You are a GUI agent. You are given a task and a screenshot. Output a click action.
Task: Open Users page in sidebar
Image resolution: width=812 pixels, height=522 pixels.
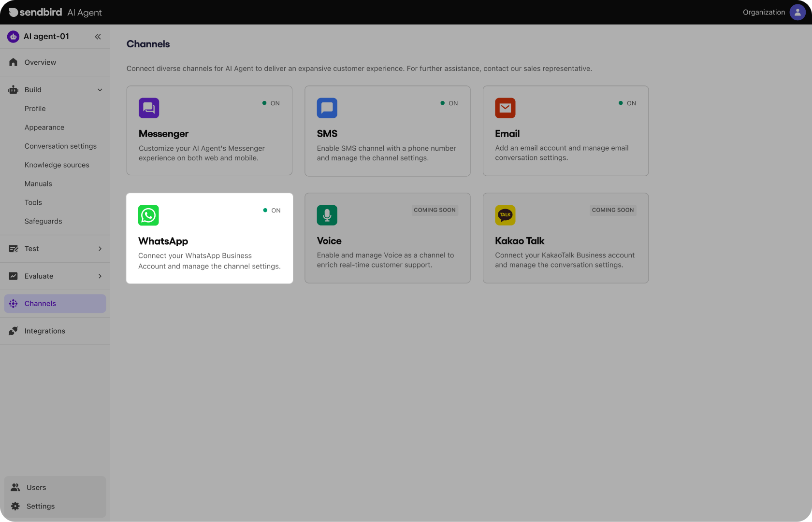tap(36, 488)
